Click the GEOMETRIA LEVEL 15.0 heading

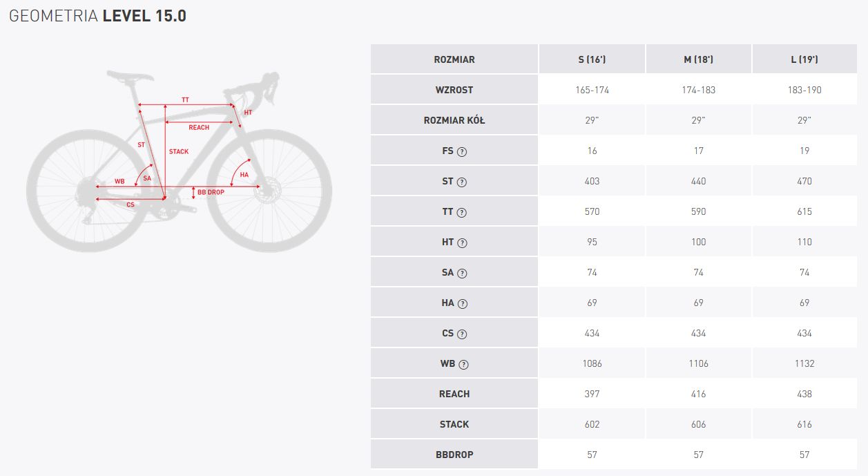98,16
